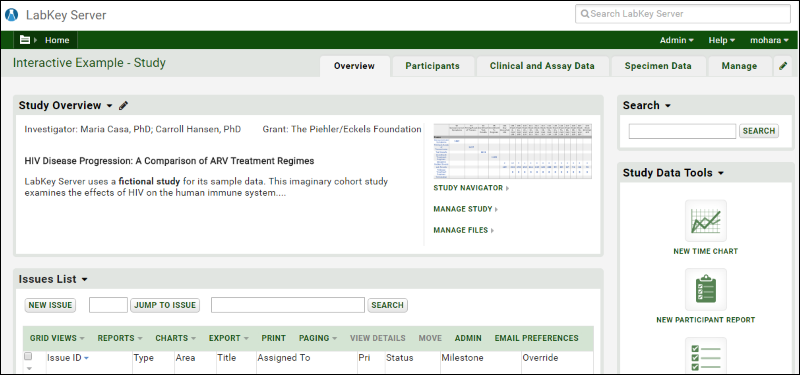Click the Title column header
The height and width of the screenshot is (375, 800).
pyautogui.click(x=227, y=358)
